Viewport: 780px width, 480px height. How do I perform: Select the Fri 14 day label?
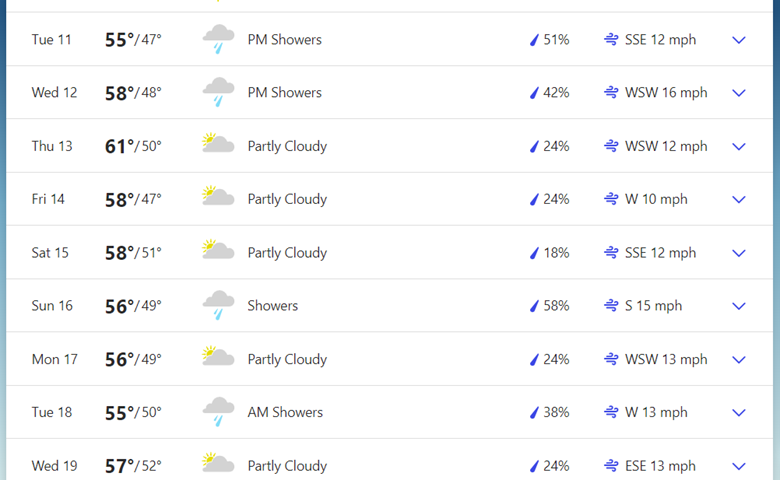48,199
